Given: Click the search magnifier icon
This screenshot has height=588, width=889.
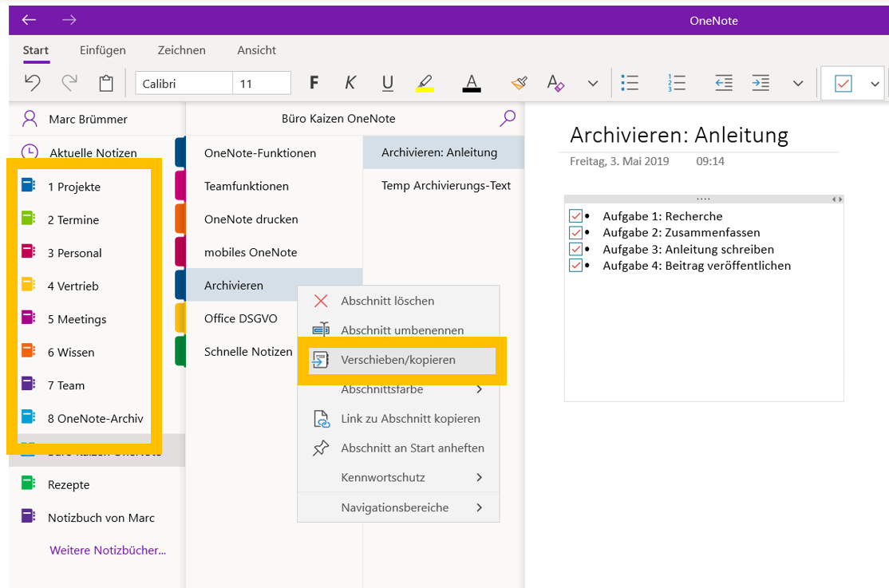Looking at the screenshot, I should pos(508,118).
